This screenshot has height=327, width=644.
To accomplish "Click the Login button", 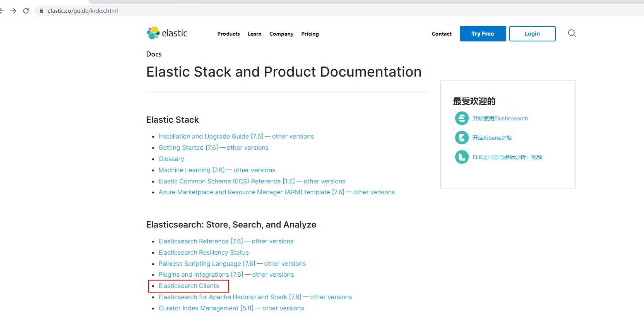I will click(532, 34).
